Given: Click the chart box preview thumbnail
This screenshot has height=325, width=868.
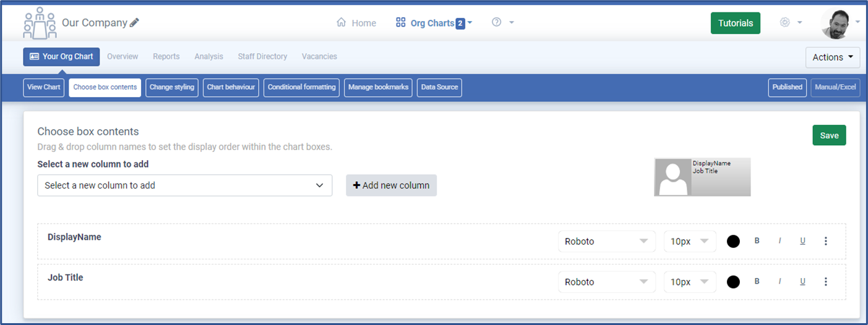Looking at the screenshot, I should 702,177.
